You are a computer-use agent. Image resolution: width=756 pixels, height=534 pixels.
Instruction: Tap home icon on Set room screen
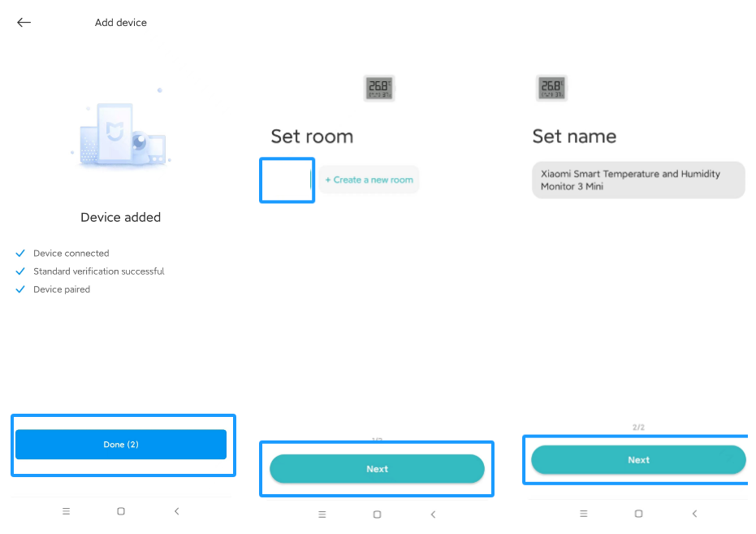377,514
